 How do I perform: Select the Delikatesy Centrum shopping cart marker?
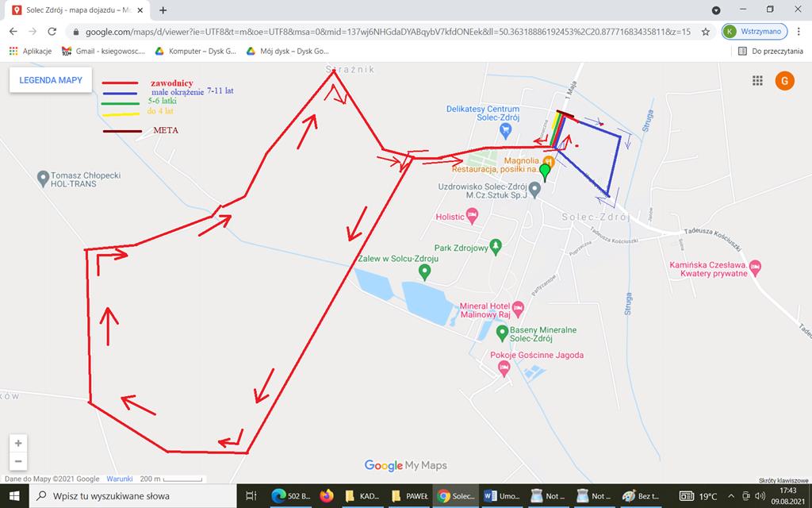(505, 128)
